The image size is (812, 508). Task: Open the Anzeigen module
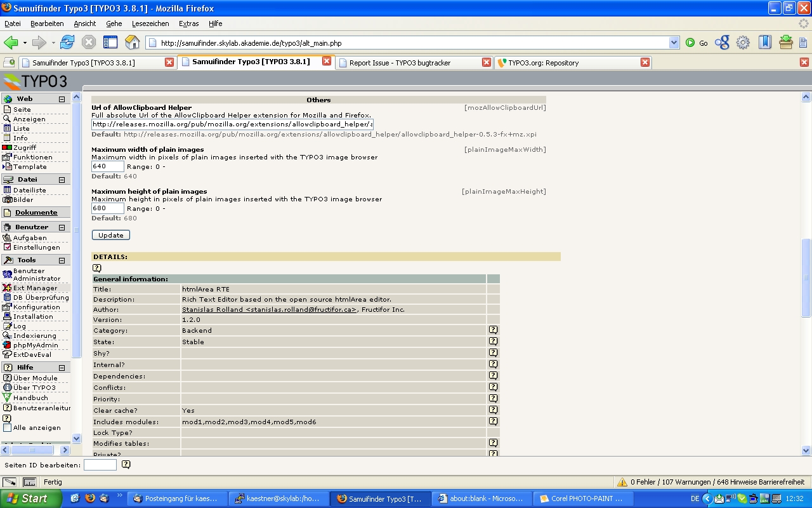29,119
